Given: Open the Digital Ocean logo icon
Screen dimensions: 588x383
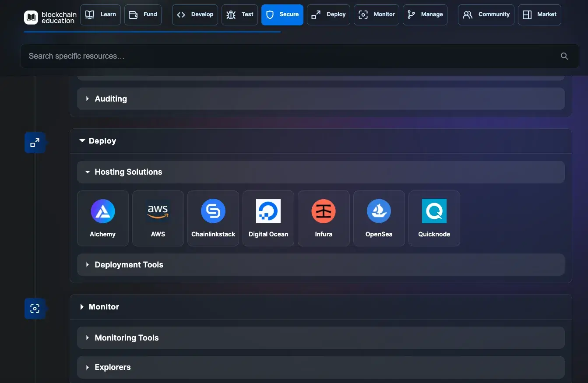Looking at the screenshot, I should point(268,211).
